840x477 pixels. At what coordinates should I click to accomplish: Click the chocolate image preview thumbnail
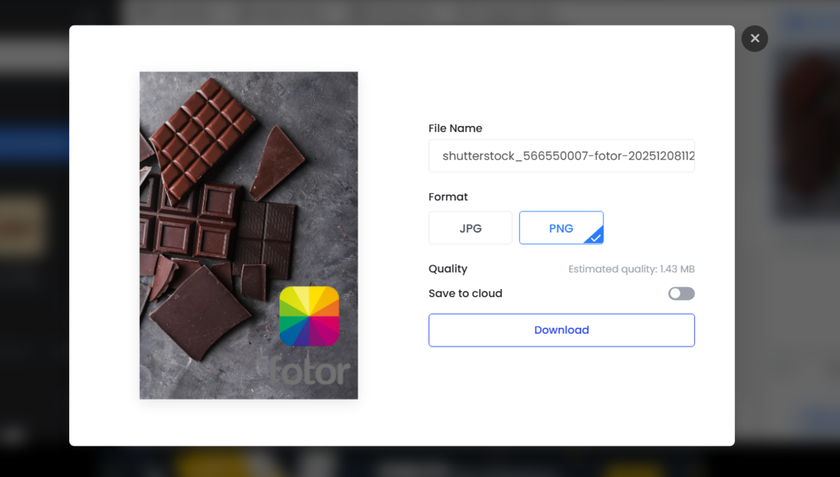tap(249, 235)
